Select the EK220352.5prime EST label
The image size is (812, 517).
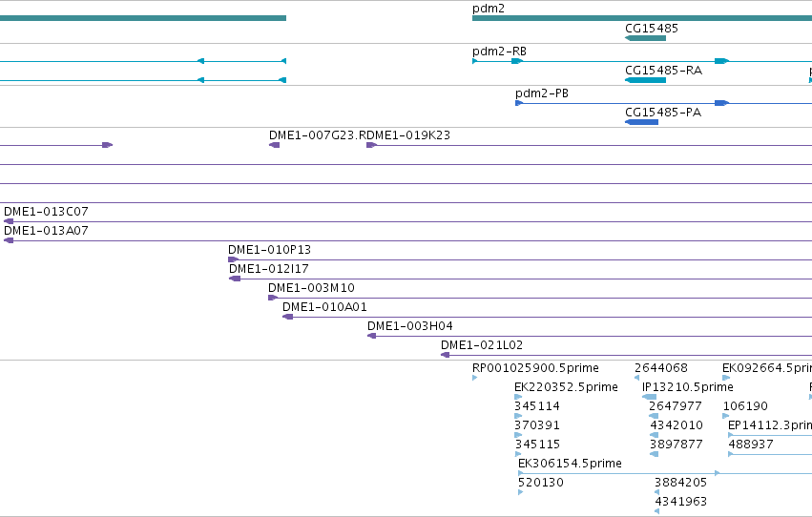point(566,387)
